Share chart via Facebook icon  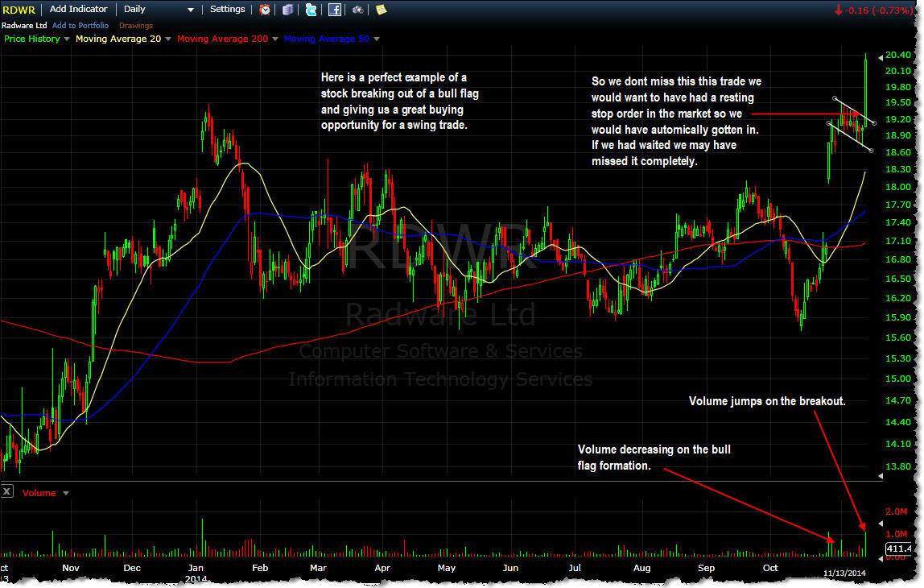tap(334, 10)
